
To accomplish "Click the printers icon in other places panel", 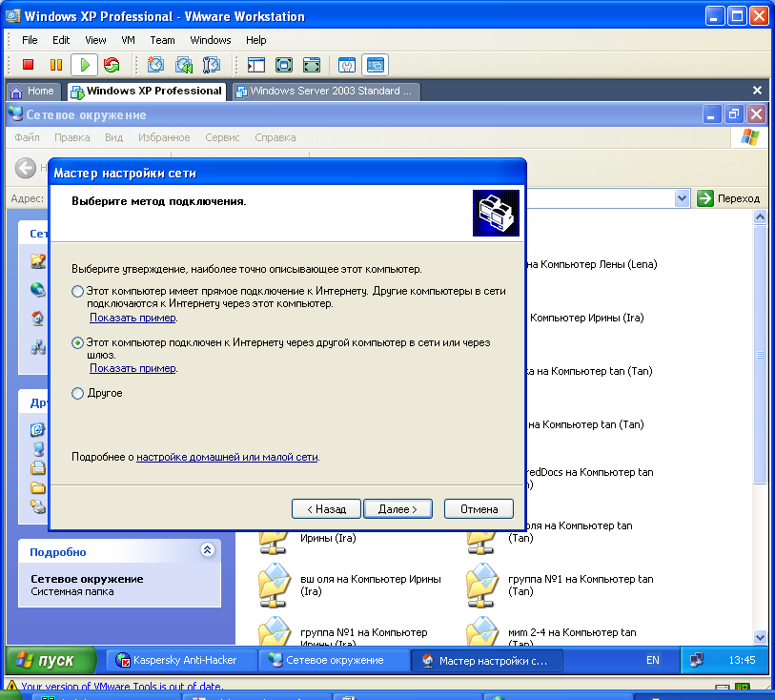I will coord(37,506).
